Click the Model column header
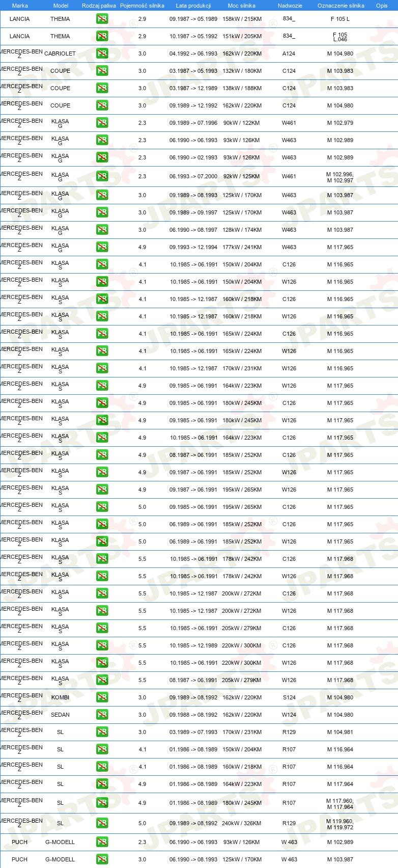The height and width of the screenshot is (868, 398). tap(61, 6)
